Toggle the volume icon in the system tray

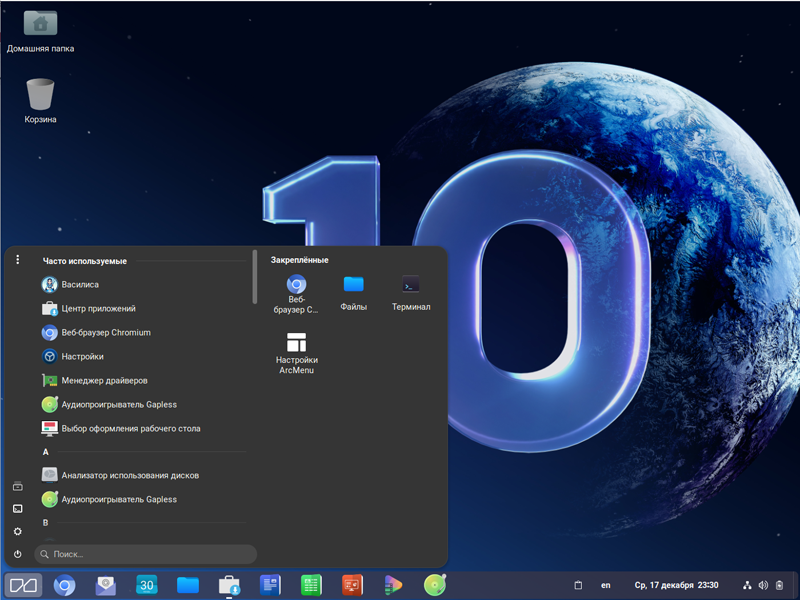pos(764,584)
